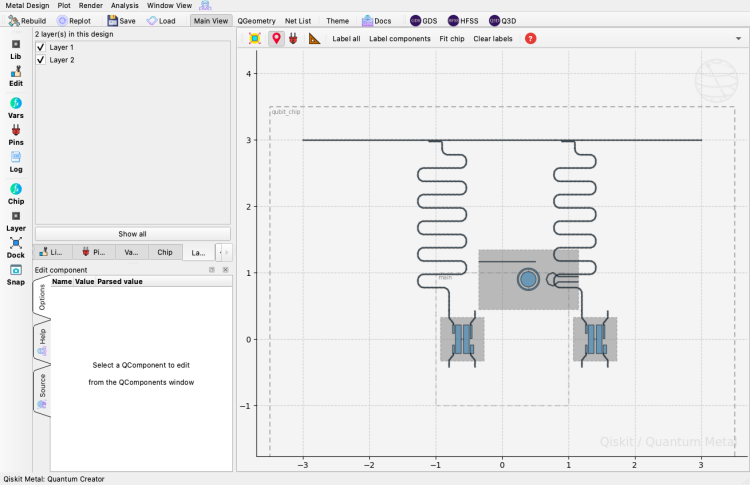Open Vars in the left sidebar

[16, 108]
